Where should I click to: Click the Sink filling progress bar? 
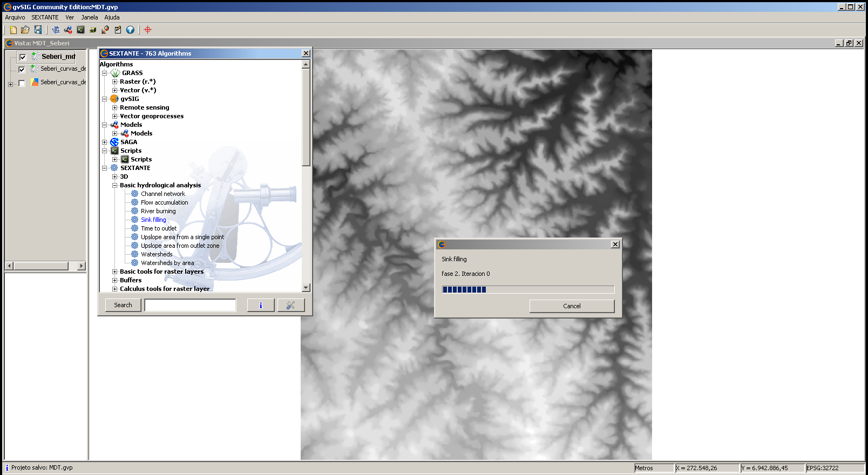click(528, 289)
